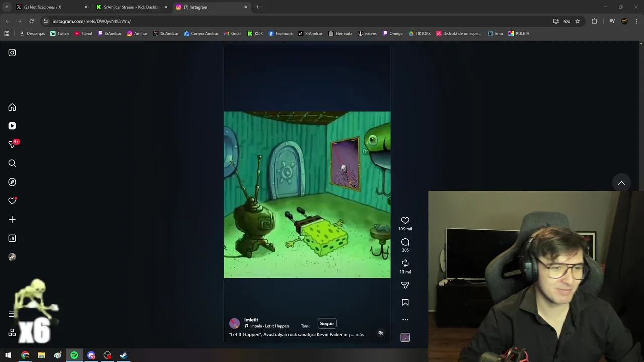
Task: Open the imletit profile username
Action: point(251,320)
